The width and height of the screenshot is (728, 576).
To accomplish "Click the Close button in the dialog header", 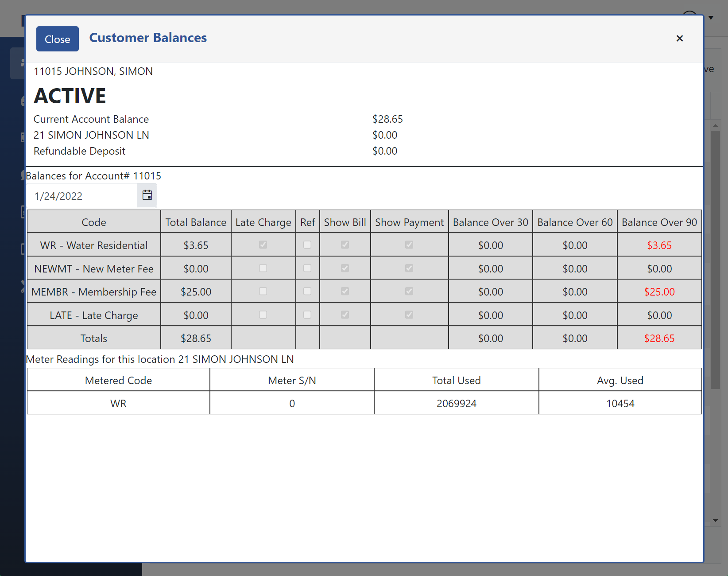I will (x=57, y=39).
